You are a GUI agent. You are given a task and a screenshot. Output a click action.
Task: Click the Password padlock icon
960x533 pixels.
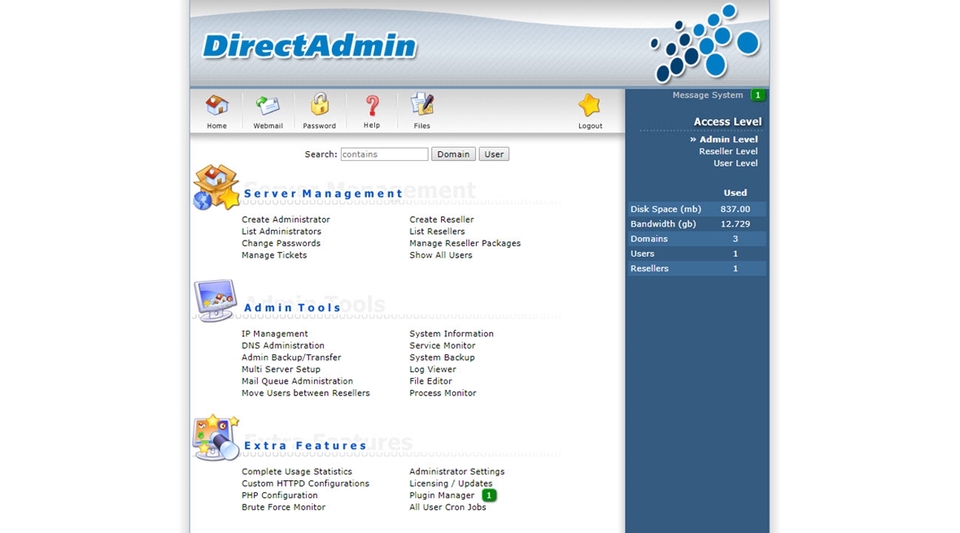[320, 105]
